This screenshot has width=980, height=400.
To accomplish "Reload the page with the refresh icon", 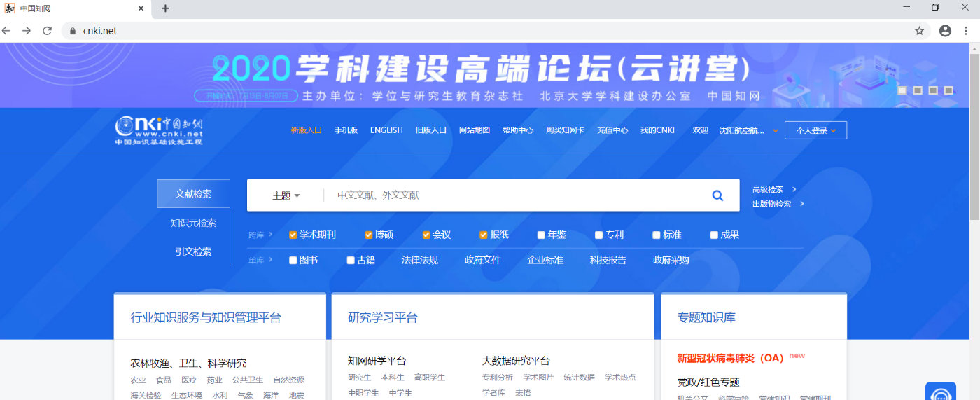I will click(x=48, y=31).
